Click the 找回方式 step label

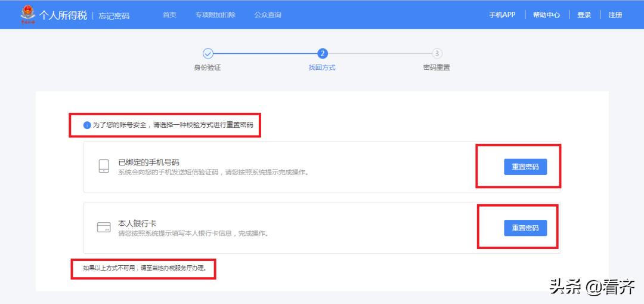coord(322,67)
